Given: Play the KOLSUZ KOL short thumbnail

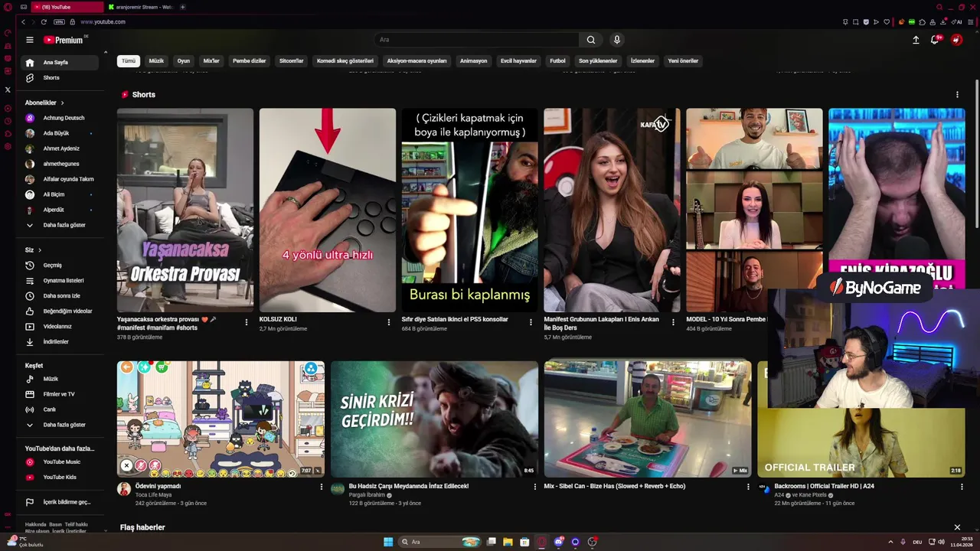Looking at the screenshot, I should click(328, 210).
